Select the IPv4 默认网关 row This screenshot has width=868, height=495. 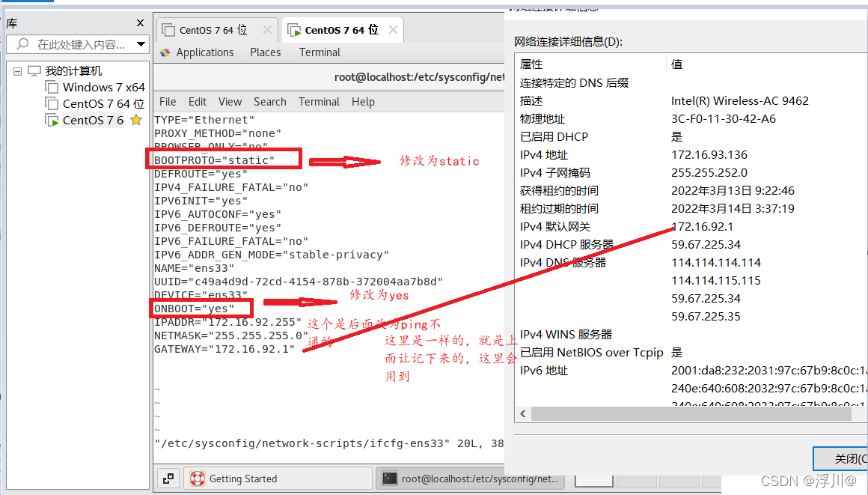coord(691,227)
